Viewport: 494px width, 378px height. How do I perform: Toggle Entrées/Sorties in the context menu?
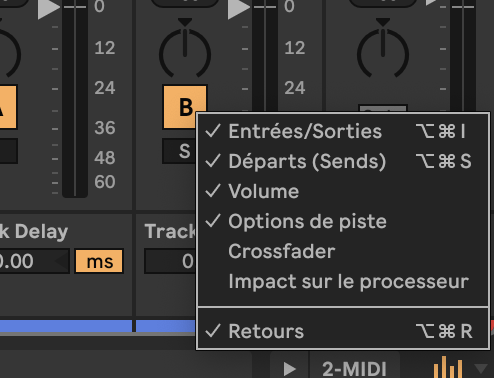pyautogui.click(x=343, y=131)
